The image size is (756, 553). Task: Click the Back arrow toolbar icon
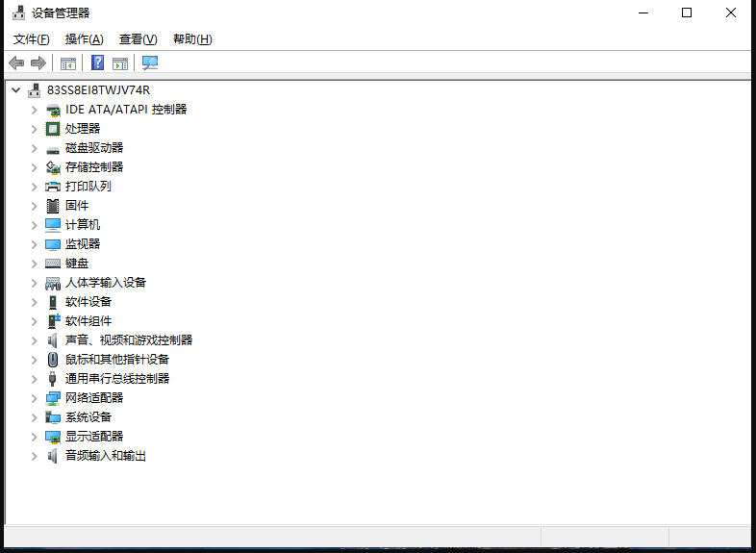point(16,63)
